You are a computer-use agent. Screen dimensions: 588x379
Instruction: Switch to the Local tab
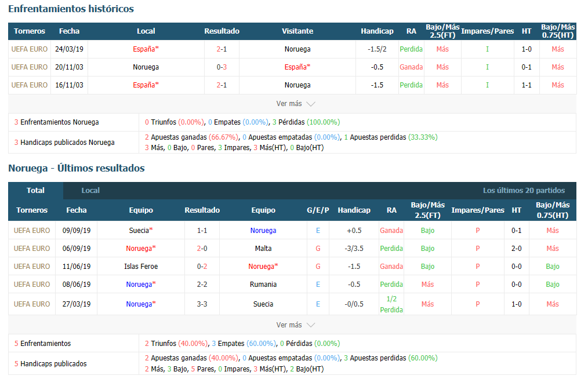tap(90, 191)
